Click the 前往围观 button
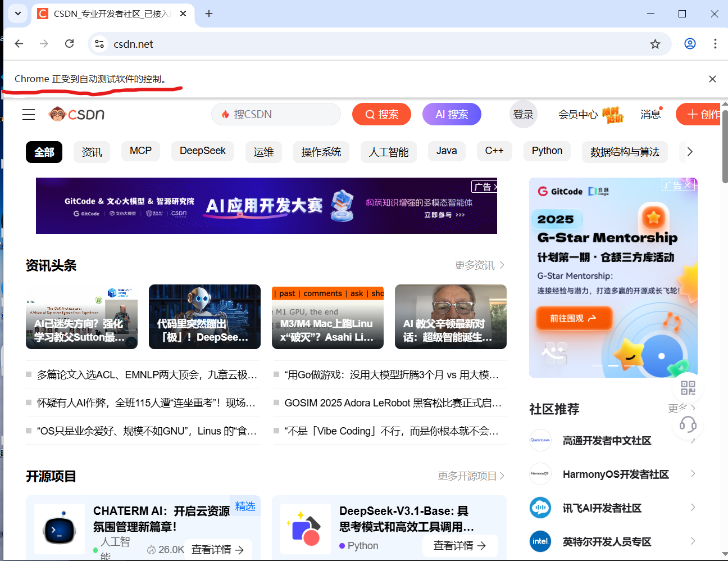Viewport: 728px width, 561px height. pyautogui.click(x=574, y=318)
